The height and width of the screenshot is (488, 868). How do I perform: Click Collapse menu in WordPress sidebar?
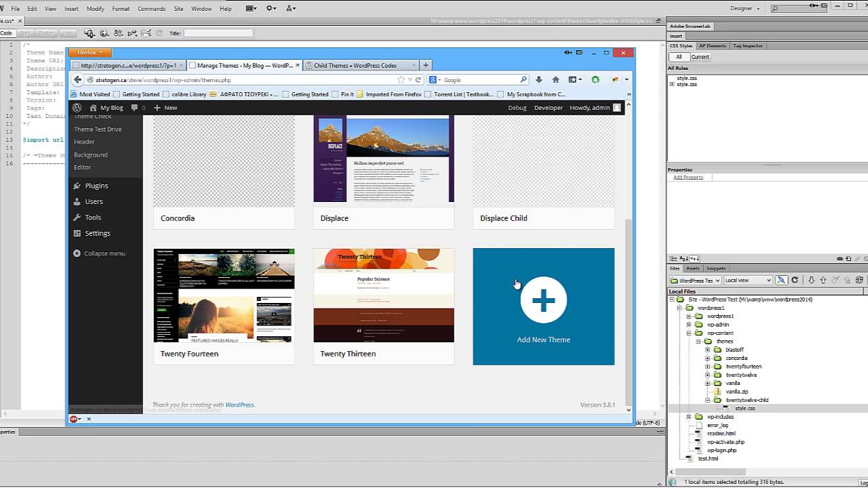click(x=100, y=253)
